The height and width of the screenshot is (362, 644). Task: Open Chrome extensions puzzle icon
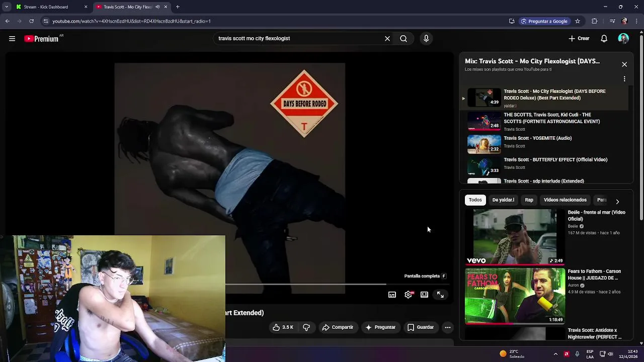595,21
